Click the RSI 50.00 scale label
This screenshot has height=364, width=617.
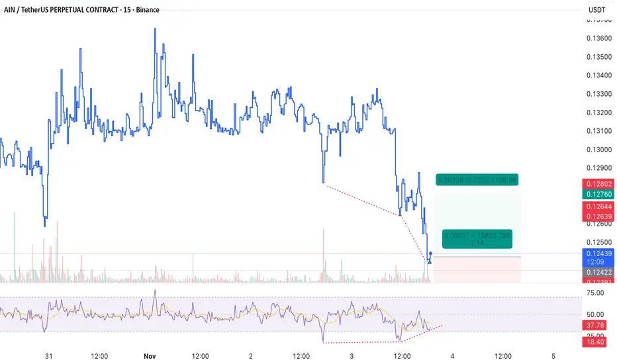(x=595, y=314)
